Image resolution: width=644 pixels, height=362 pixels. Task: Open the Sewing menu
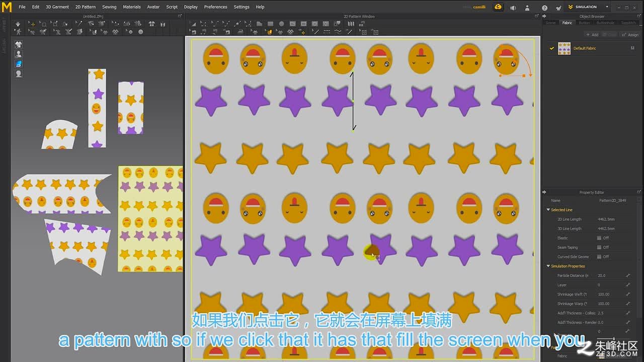(x=109, y=7)
